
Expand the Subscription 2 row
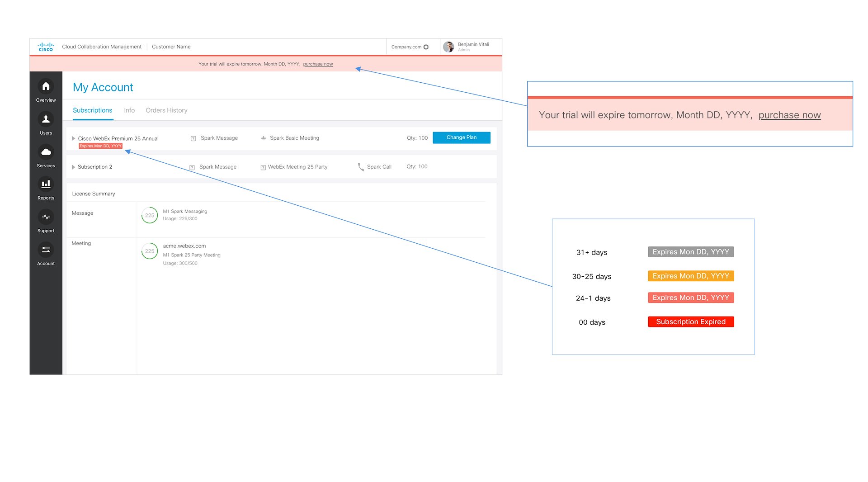pos(73,167)
